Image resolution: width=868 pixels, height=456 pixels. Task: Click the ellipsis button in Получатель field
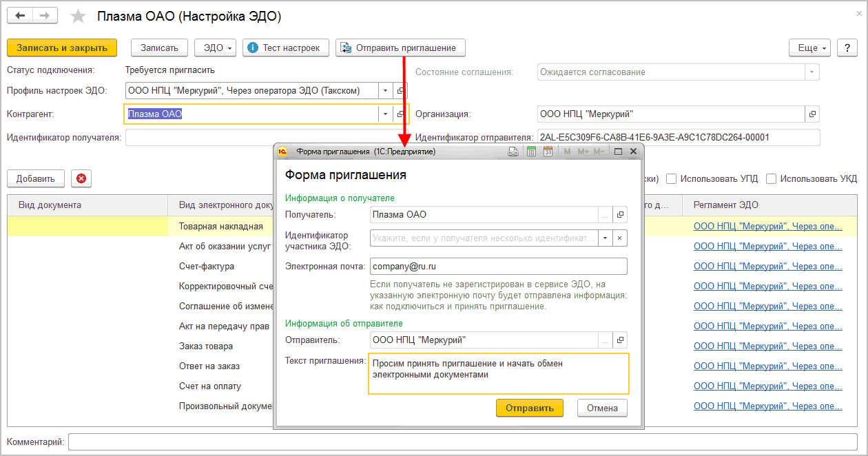coord(605,215)
